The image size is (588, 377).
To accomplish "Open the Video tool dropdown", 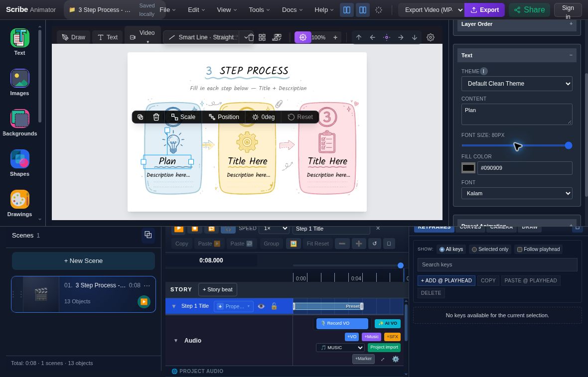I will (143, 37).
